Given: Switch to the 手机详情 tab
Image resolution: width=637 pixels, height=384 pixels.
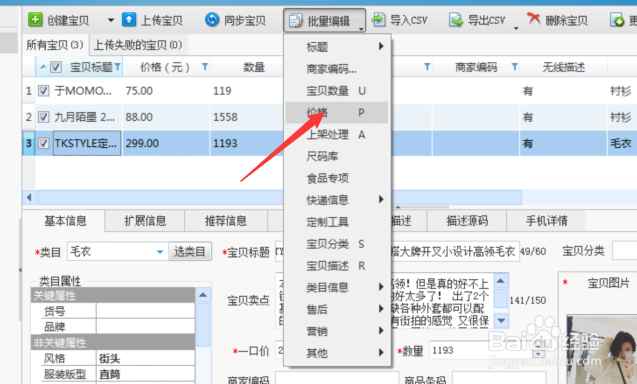Looking at the screenshot, I should coord(546,221).
